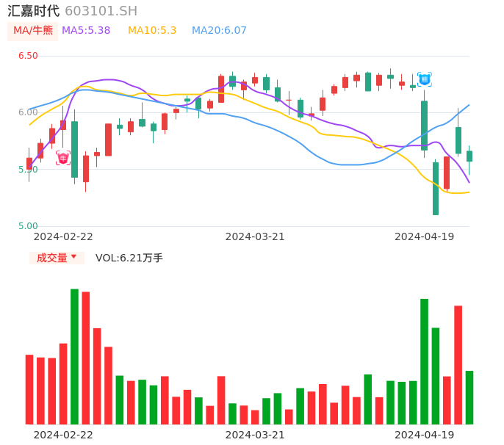Click the MA20:6.07 legend label
Viewport: 504px width, 445px height.
(x=219, y=31)
